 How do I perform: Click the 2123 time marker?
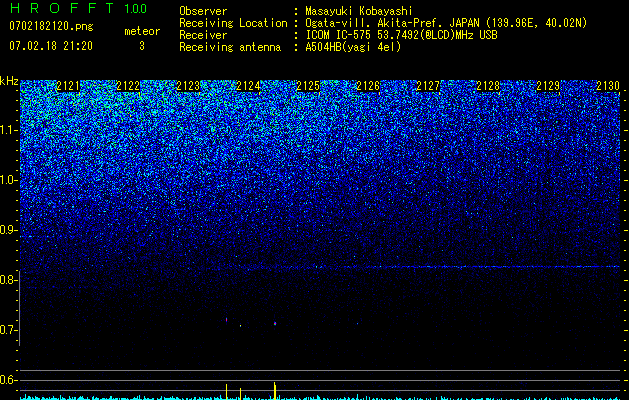pos(188,86)
